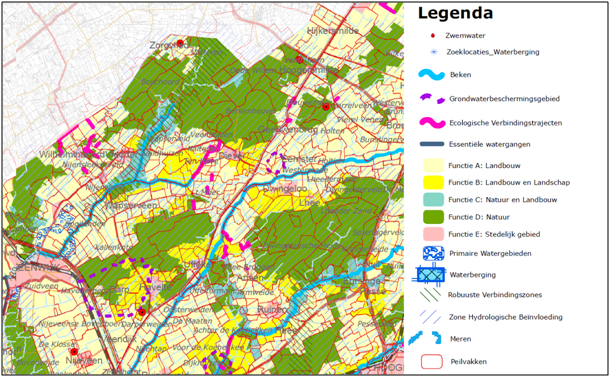
Task: Click the blue Beken wave legend icon
Action: (431, 75)
